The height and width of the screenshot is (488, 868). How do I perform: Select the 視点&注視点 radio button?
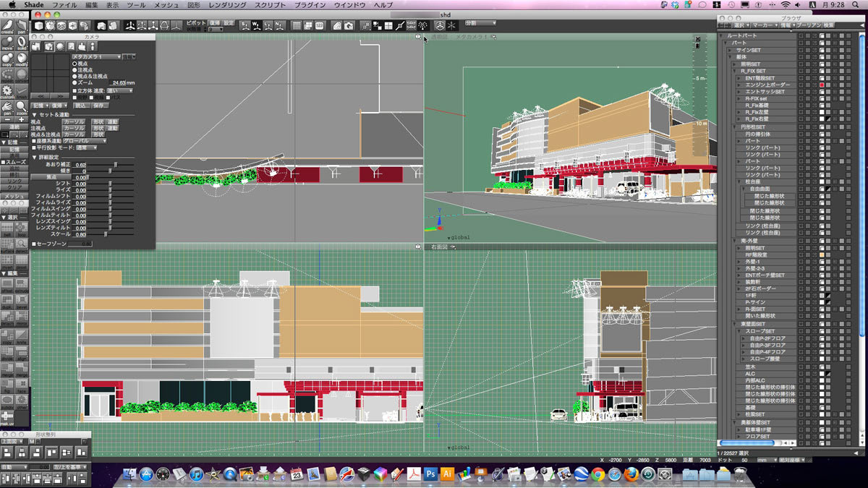point(75,76)
